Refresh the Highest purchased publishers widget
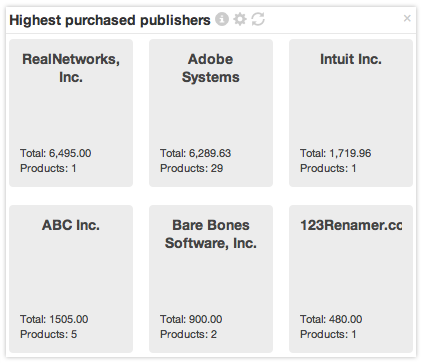Image resolution: width=421 pixels, height=363 pixels. coord(258,19)
